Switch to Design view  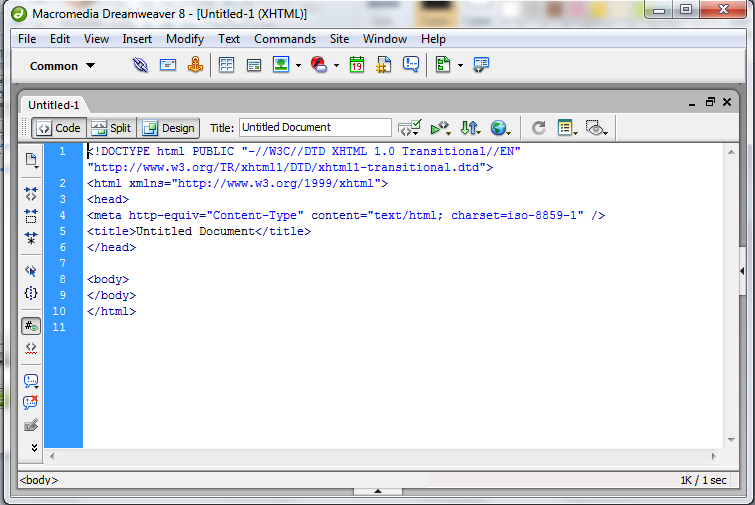coord(169,128)
